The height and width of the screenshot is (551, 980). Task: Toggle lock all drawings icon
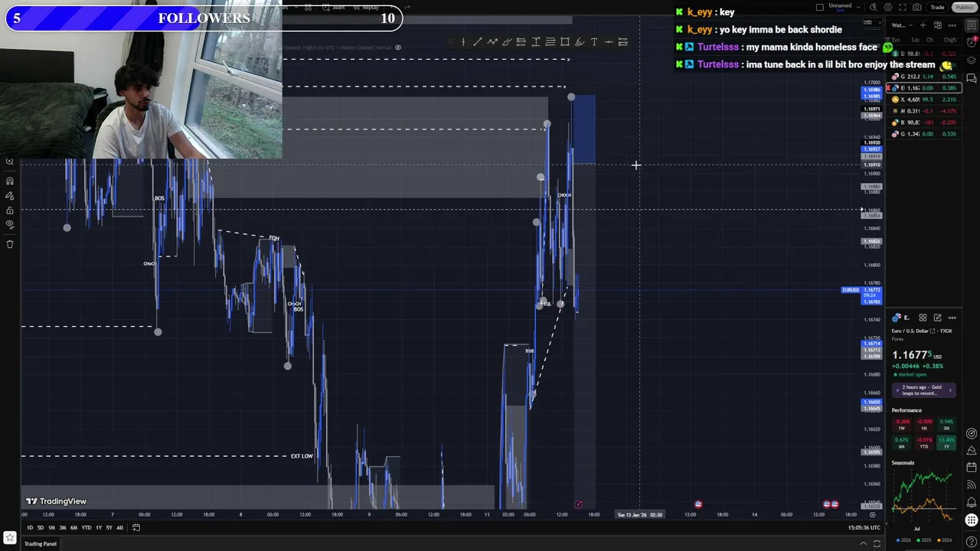[10, 210]
